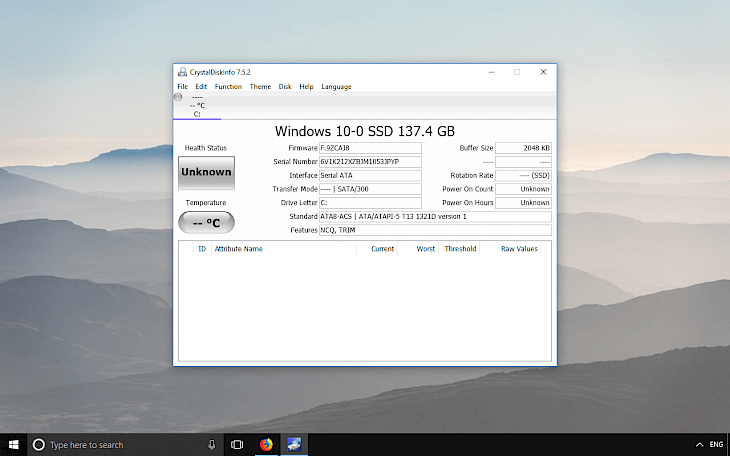The height and width of the screenshot is (456, 730).
Task: Click the Firmware value field
Action: click(370, 148)
